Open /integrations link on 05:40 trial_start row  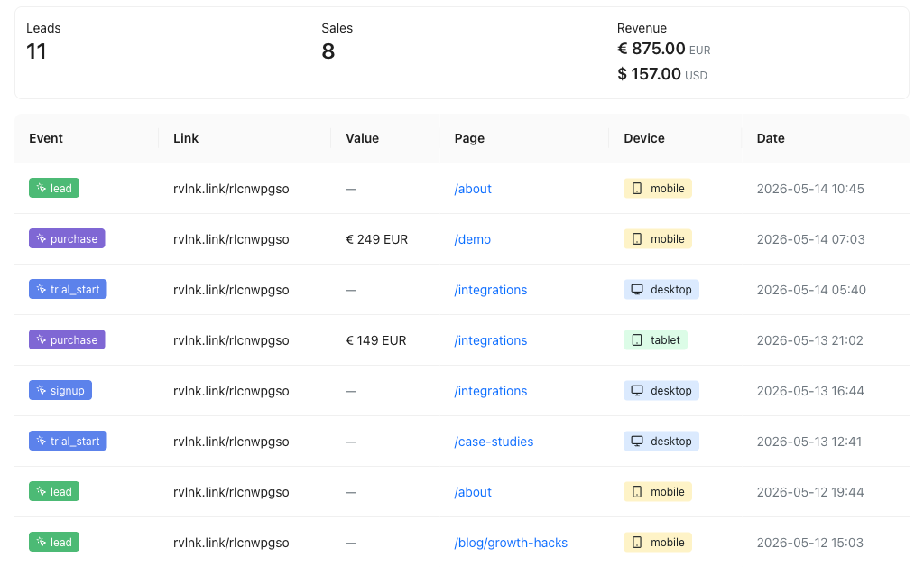pyautogui.click(x=490, y=290)
